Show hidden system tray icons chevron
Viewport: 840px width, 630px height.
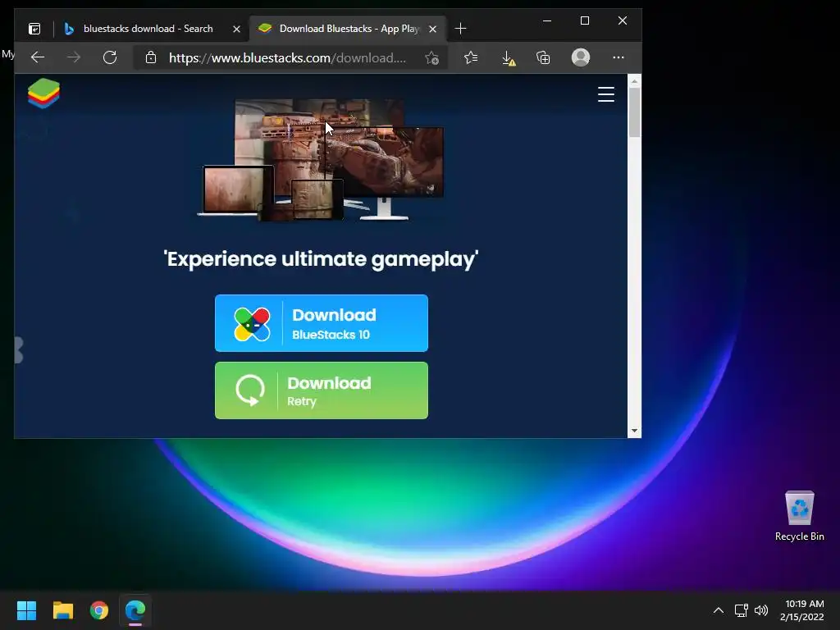click(719, 610)
